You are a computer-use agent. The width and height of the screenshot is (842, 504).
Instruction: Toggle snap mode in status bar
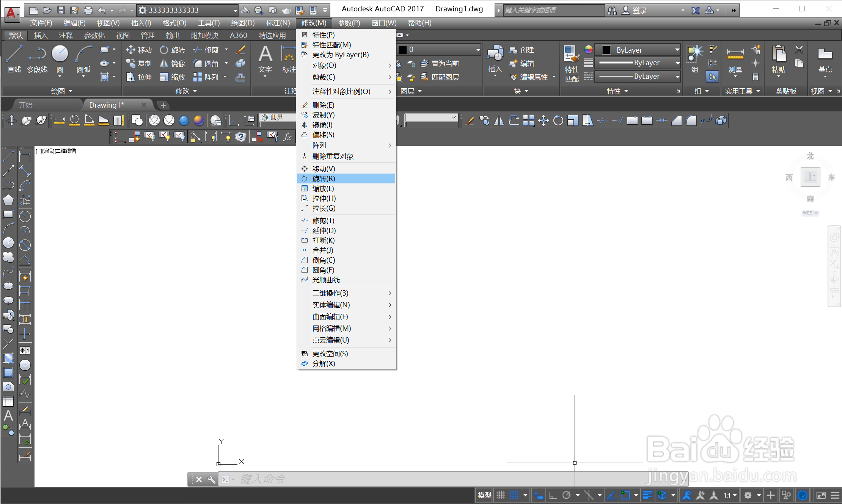[x=514, y=495]
